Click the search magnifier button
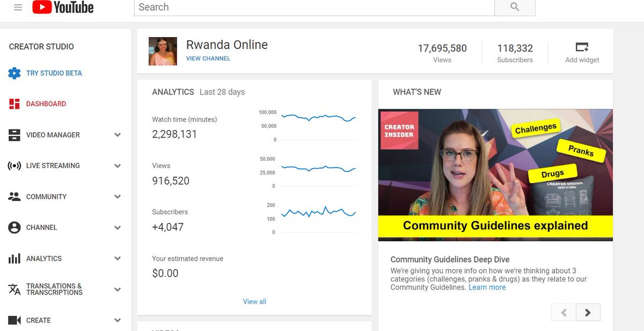The height and width of the screenshot is (331, 644). [515, 7]
